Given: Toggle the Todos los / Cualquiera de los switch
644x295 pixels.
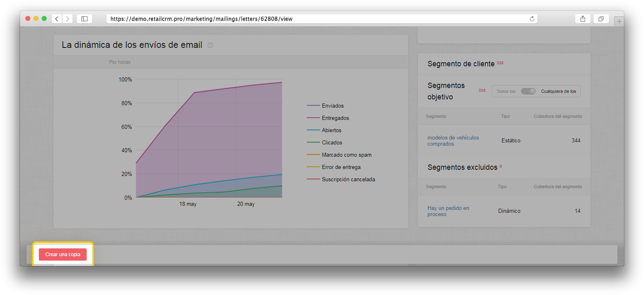Looking at the screenshot, I should [x=528, y=91].
